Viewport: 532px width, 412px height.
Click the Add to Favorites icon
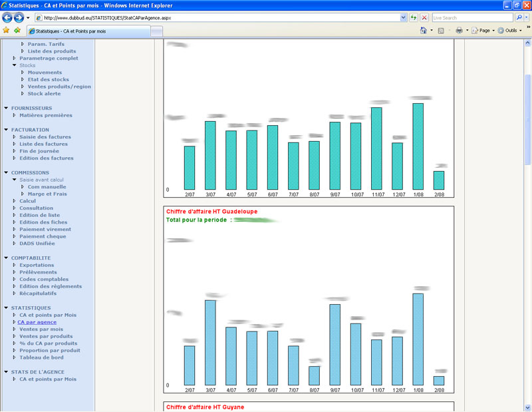pos(17,31)
